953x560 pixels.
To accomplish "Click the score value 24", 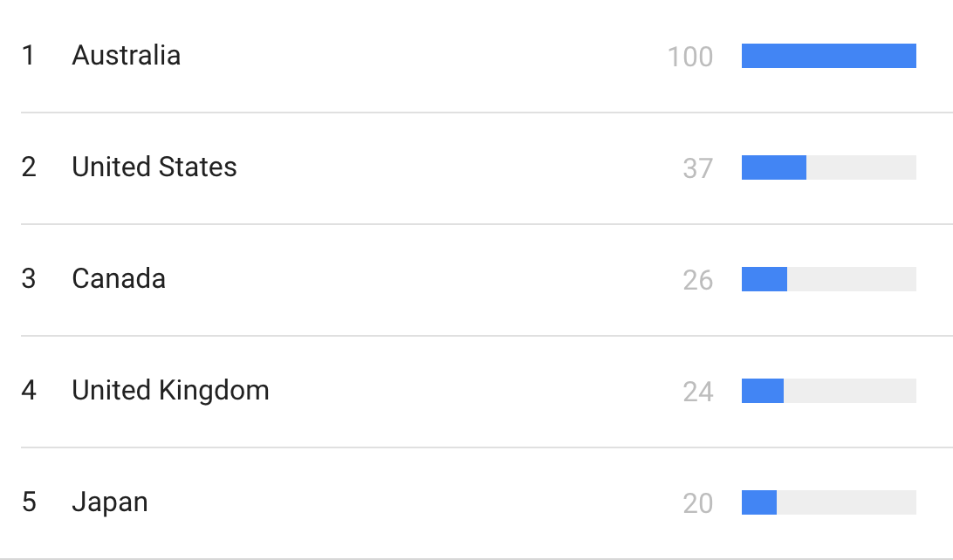I will pyautogui.click(x=698, y=393).
